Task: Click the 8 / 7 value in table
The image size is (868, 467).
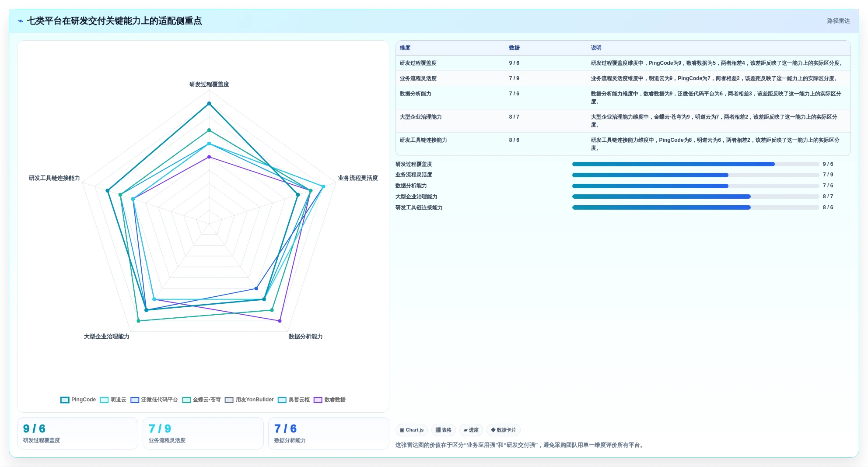Action: click(514, 117)
